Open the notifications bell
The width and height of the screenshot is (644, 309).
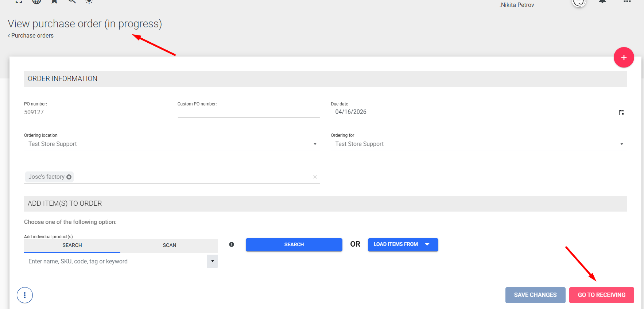pos(602,2)
